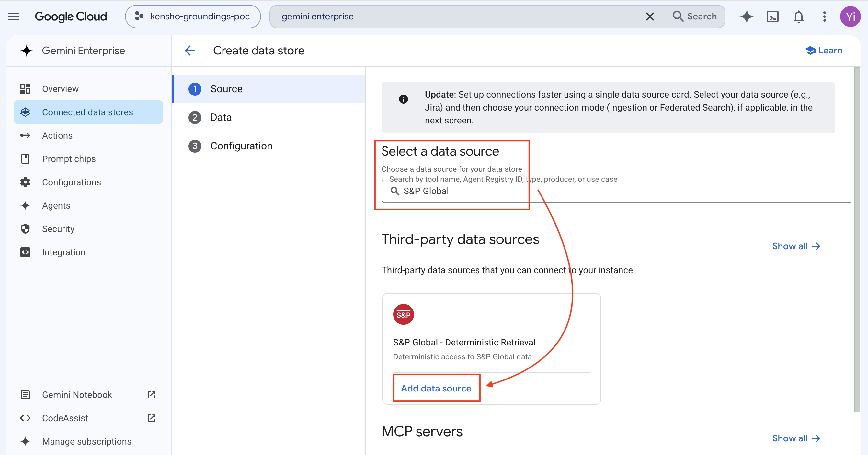Open the three-dot settings menu
Screen dimensions: 868x455
pyautogui.click(x=824, y=16)
